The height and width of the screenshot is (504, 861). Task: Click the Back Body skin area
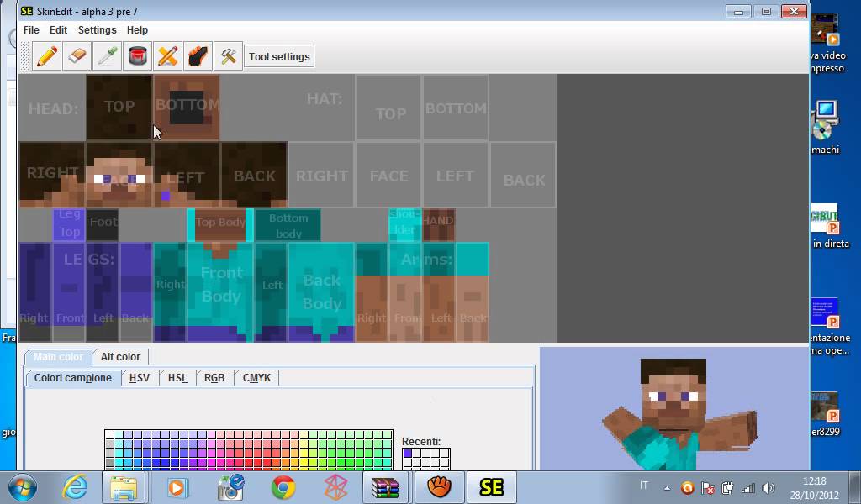coord(321,291)
